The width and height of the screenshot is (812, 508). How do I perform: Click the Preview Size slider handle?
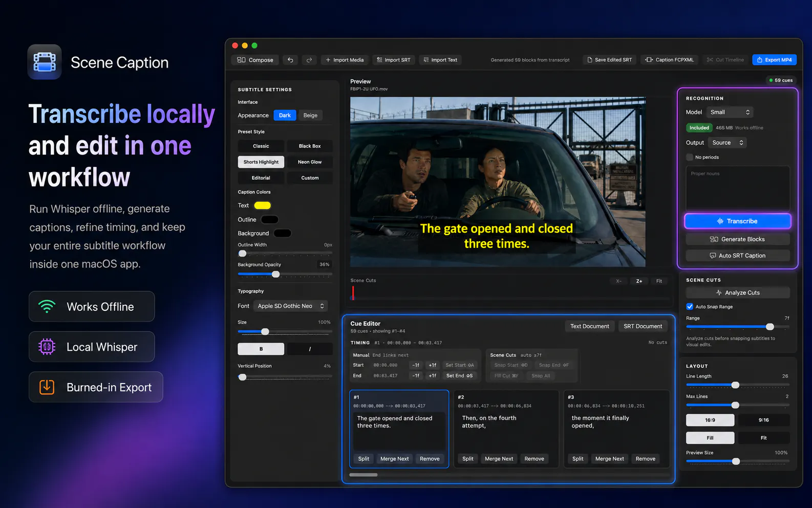pyautogui.click(x=736, y=461)
